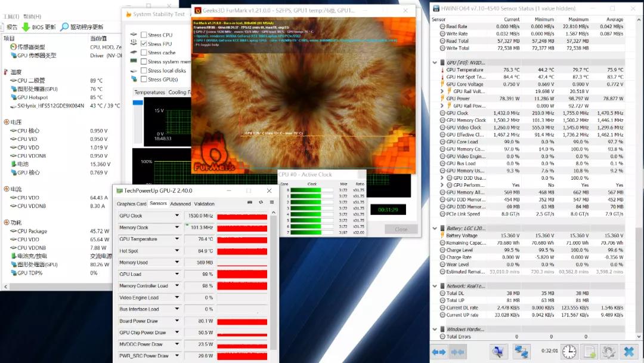
Task: Click the GPU Clock red graph bar in GPU-Z
Action: pyautogui.click(x=242, y=216)
